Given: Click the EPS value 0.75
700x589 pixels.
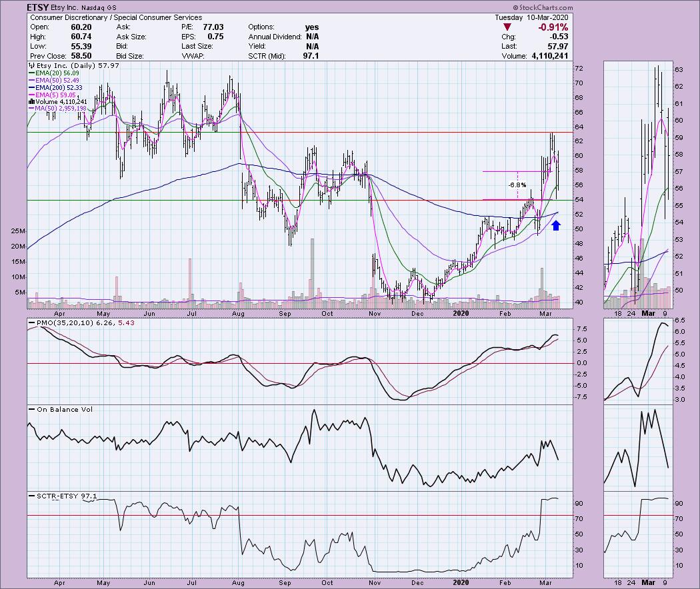Looking at the screenshot, I should tap(215, 37).
